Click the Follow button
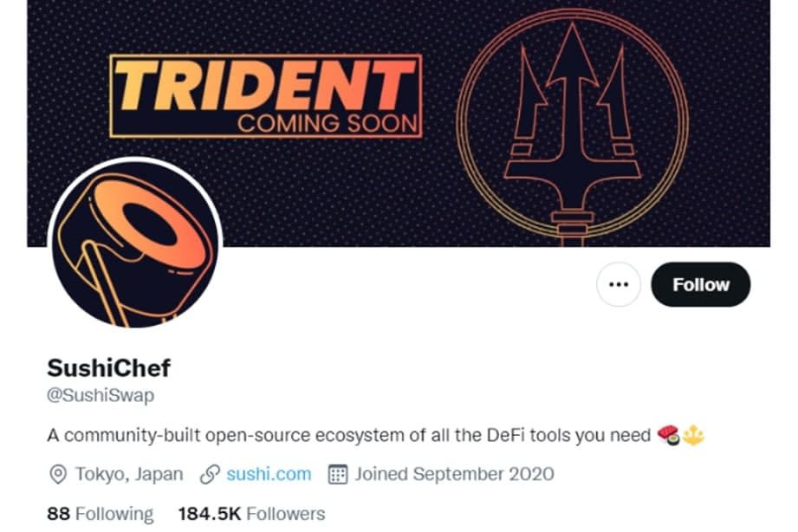This screenshot has height=532, width=798. [700, 284]
